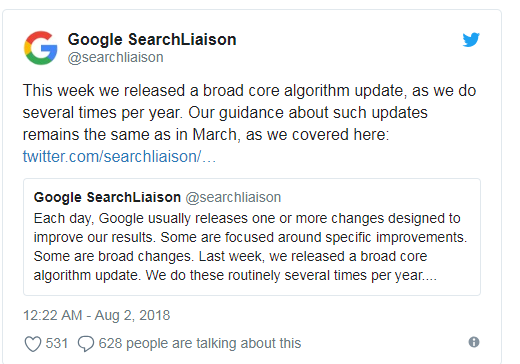Open the Twitter ads info icon
Screen dimensions: 520x364
point(474,342)
